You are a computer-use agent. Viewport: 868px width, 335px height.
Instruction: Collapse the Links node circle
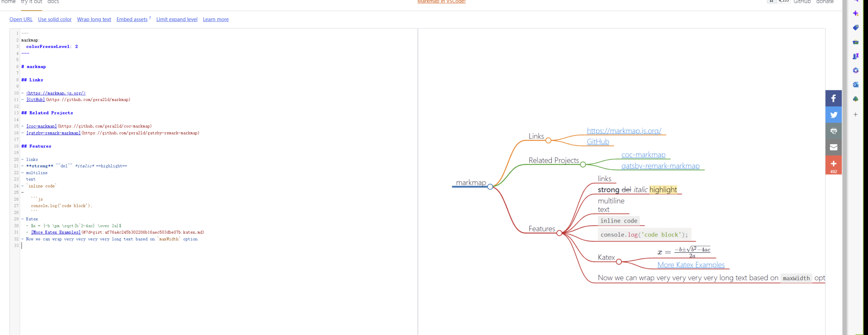548,140
